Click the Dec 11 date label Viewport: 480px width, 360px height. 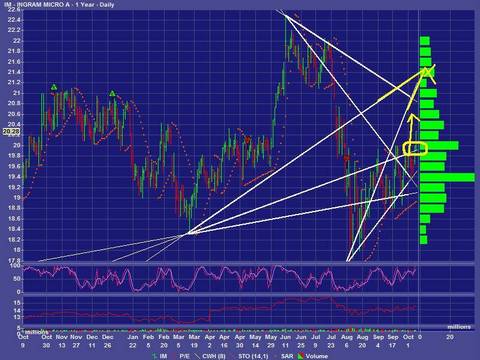click(92, 341)
